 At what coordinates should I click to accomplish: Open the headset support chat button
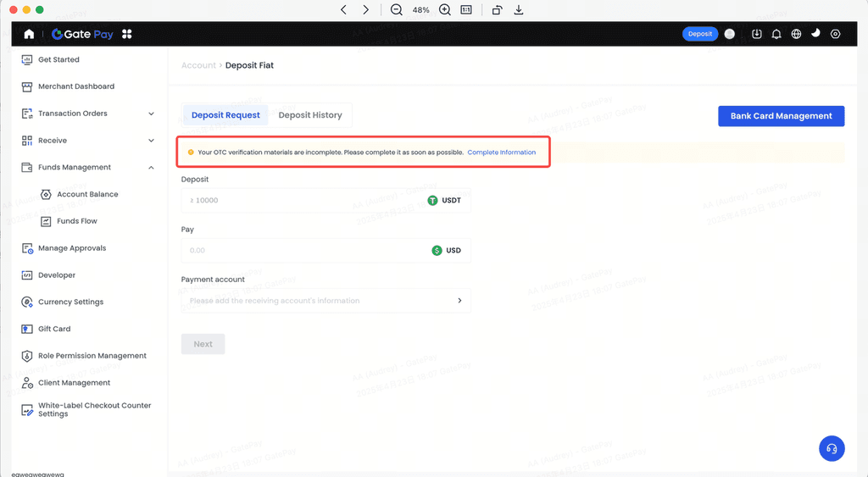pos(831,448)
